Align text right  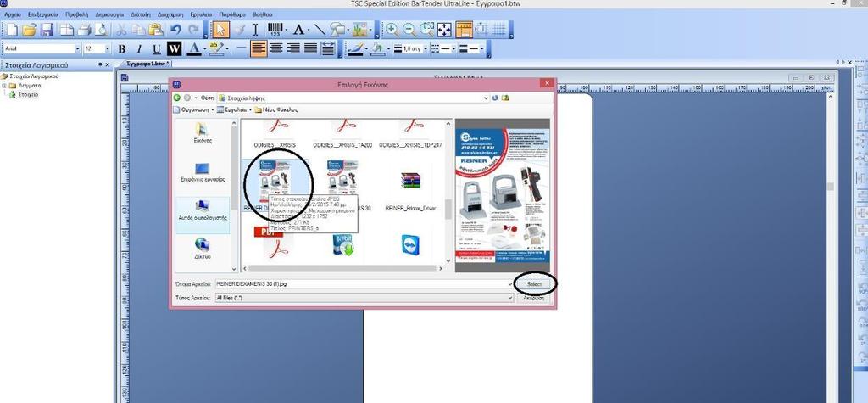(x=292, y=48)
